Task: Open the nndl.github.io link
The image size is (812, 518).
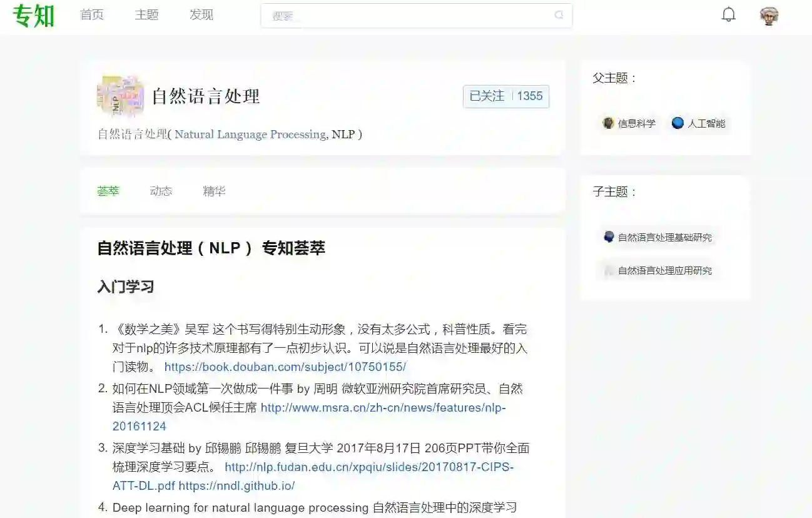Action: (x=236, y=485)
